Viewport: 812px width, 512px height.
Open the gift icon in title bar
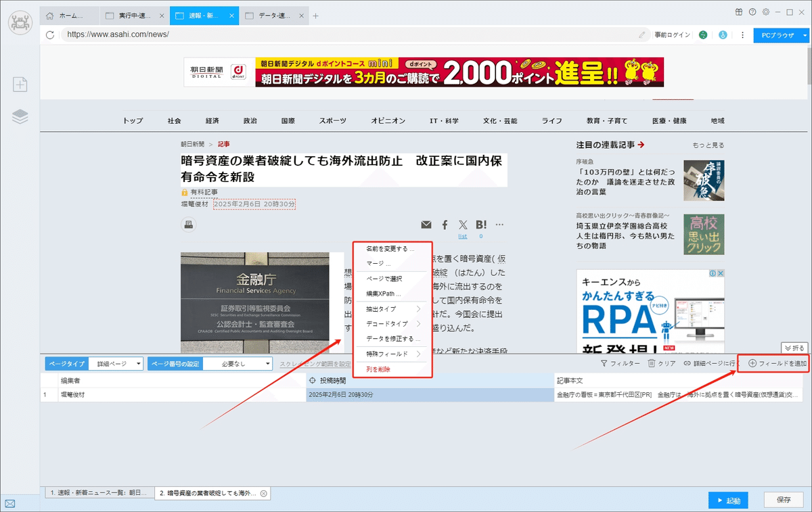coord(738,11)
